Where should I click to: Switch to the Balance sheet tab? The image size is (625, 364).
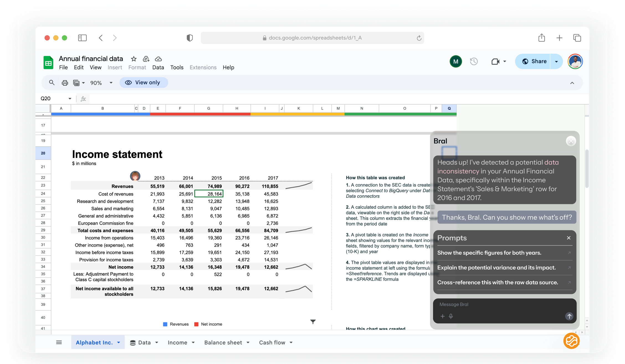(x=223, y=342)
